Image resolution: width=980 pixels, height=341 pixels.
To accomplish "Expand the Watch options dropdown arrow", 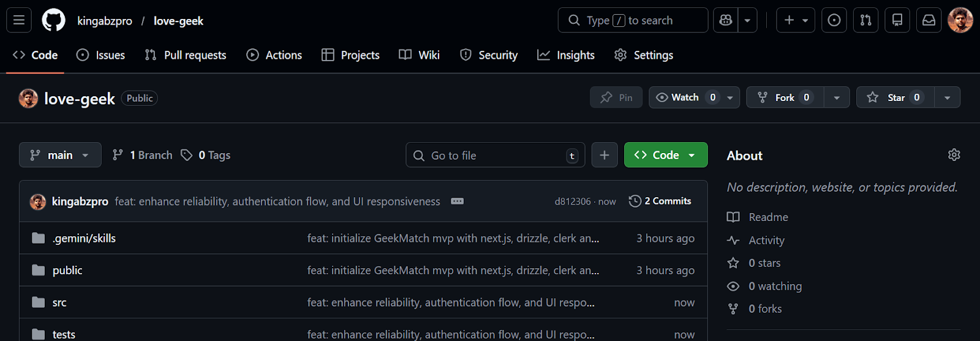I will click(730, 97).
